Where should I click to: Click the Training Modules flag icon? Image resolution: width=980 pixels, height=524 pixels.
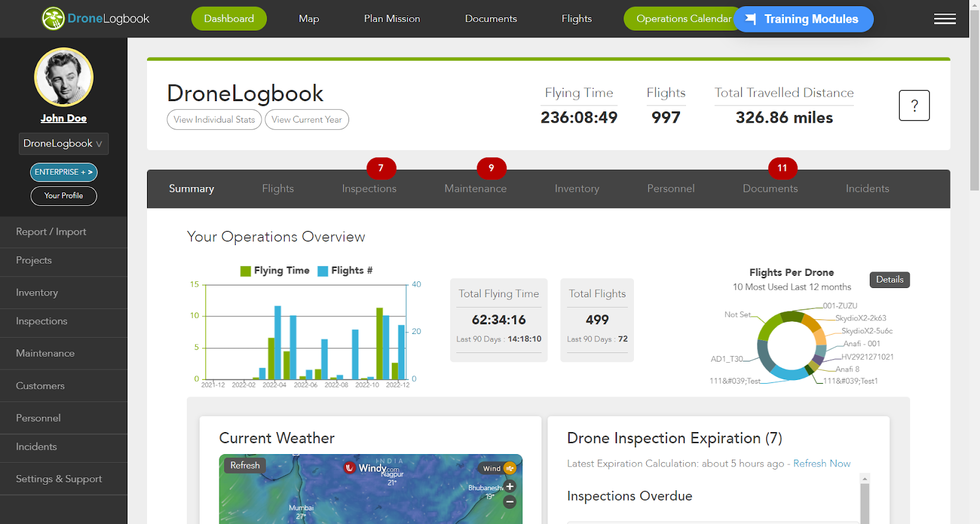coord(750,19)
